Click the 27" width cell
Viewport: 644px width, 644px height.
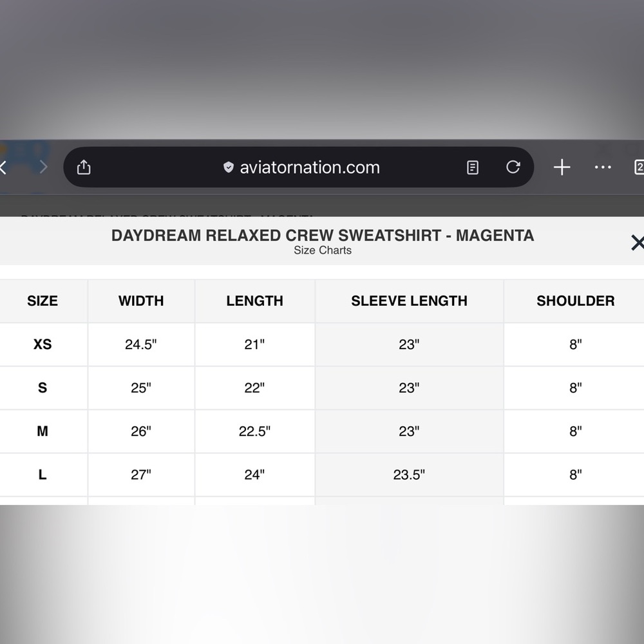point(141,475)
